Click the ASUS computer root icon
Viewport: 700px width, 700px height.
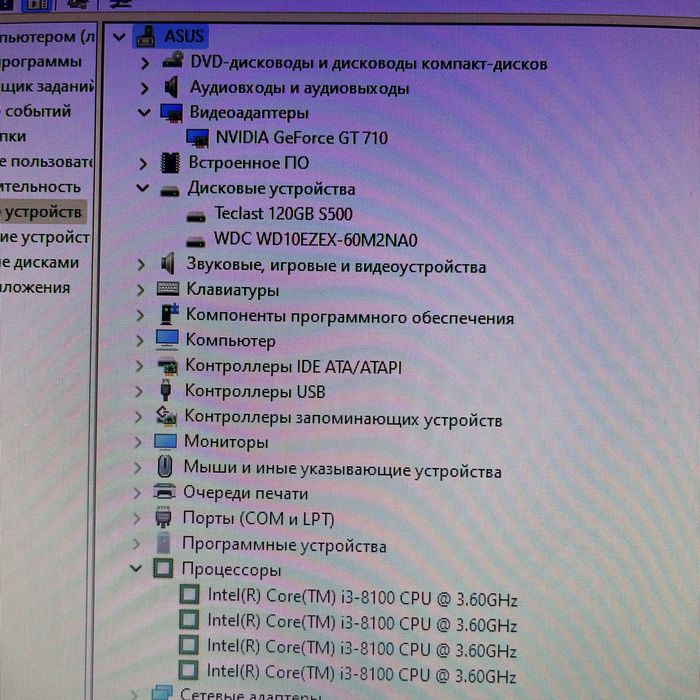click(146, 36)
